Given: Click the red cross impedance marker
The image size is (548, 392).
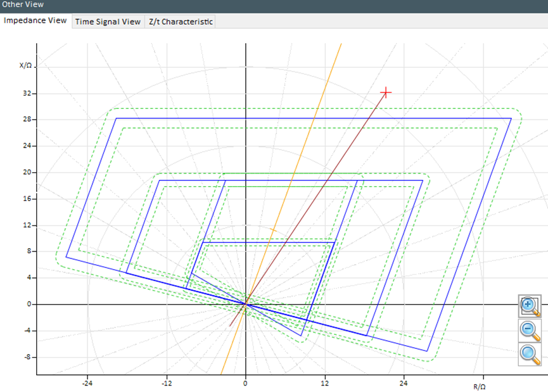Looking at the screenshot, I should point(385,92).
